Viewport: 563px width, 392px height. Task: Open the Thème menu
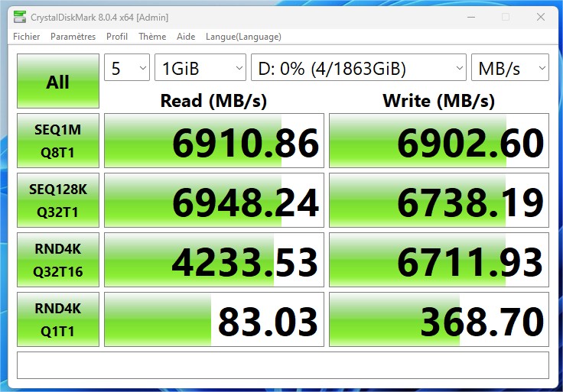coord(152,37)
